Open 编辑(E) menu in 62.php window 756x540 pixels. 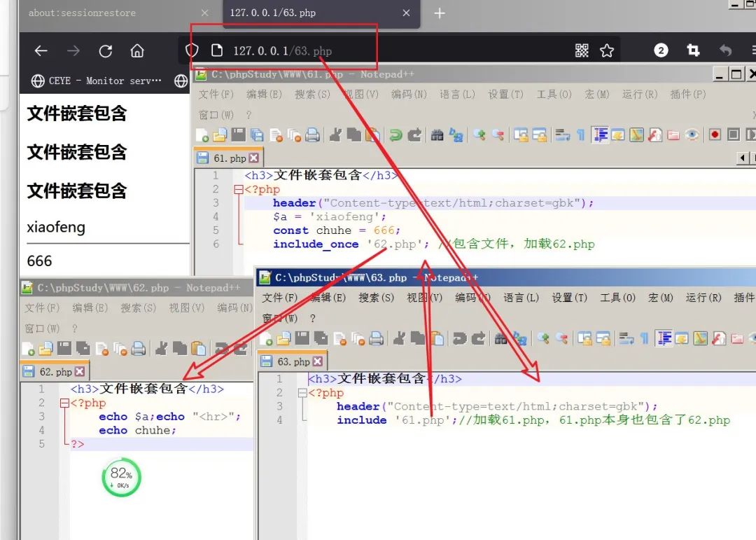click(x=90, y=308)
